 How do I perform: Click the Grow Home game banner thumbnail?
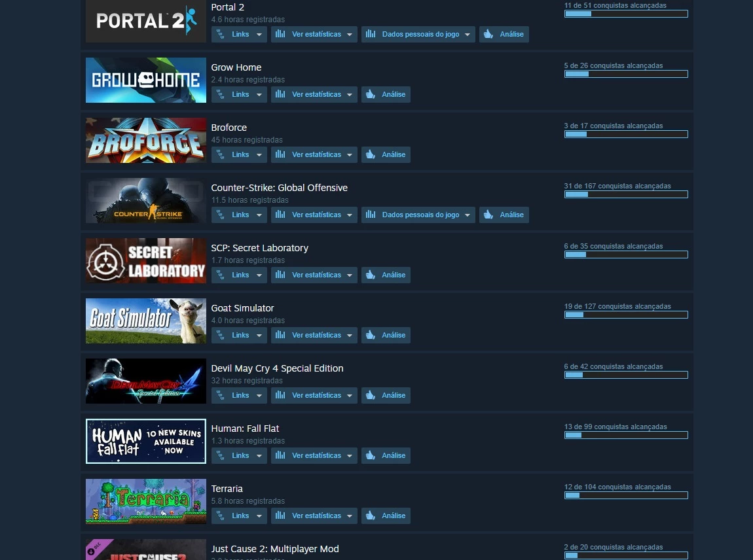pos(146,80)
